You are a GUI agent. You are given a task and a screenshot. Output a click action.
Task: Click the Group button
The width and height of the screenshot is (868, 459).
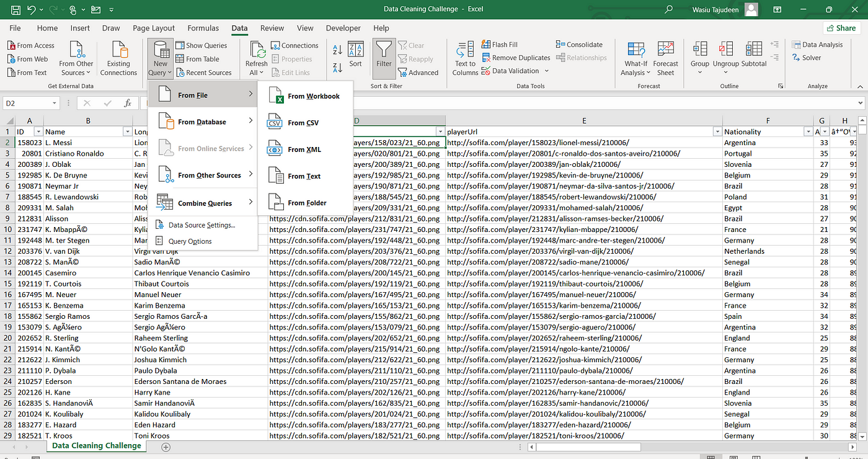tap(700, 59)
